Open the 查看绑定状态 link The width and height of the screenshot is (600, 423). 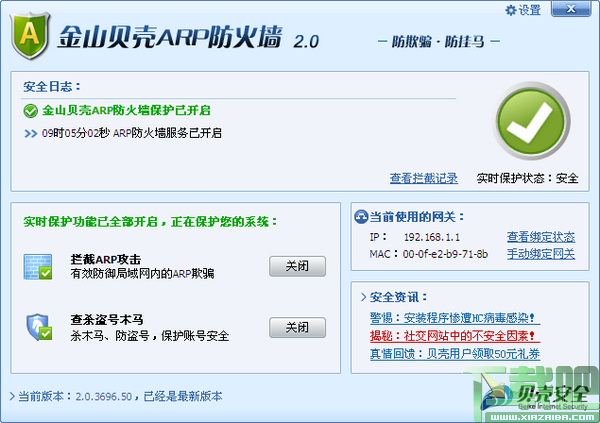(541, 237)
